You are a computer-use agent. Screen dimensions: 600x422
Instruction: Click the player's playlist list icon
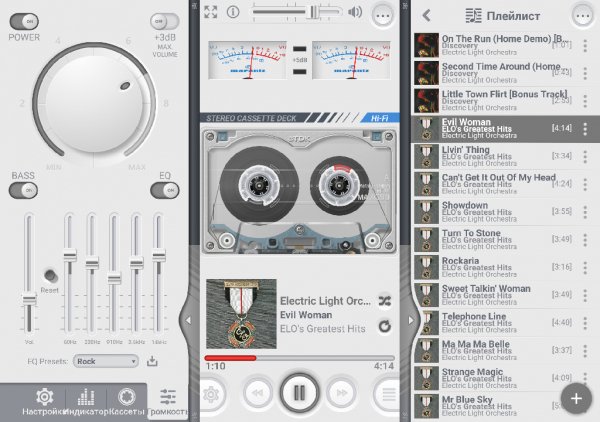388,394
